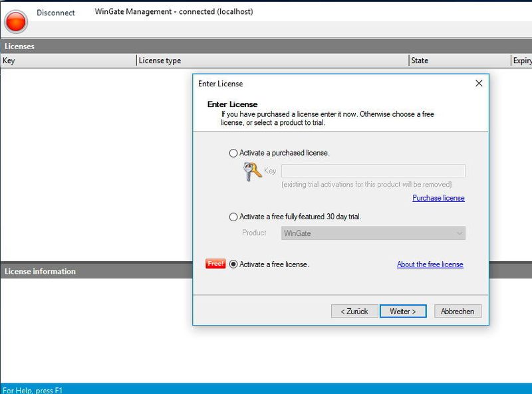Select 'Activate a purchased license' option

pyautogui.click(x=233, y=153)
